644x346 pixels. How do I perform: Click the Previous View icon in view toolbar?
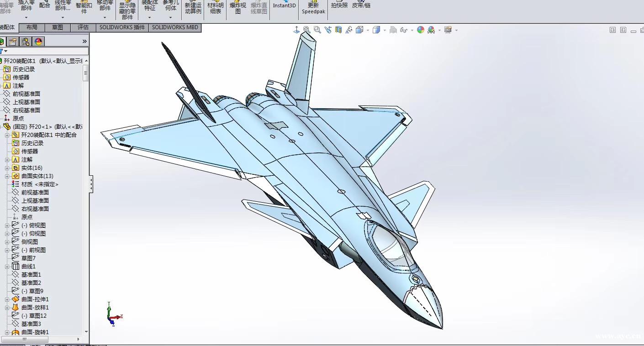point(327,30)
